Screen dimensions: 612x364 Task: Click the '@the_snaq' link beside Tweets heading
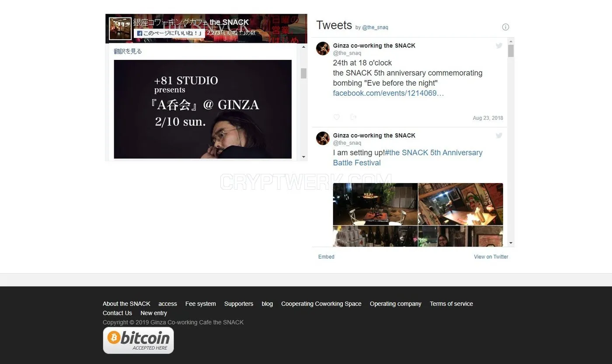[375, 28]
